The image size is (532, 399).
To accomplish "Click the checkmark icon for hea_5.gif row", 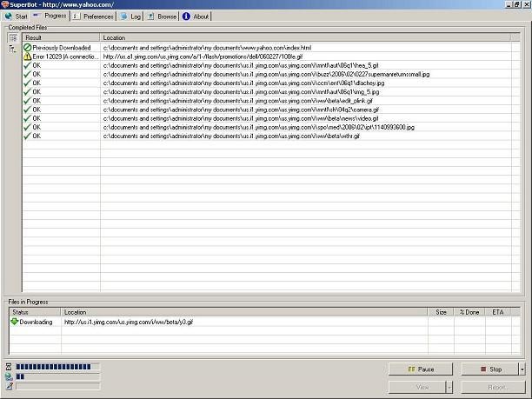I will pyautogui.click(x=28, y=65).
